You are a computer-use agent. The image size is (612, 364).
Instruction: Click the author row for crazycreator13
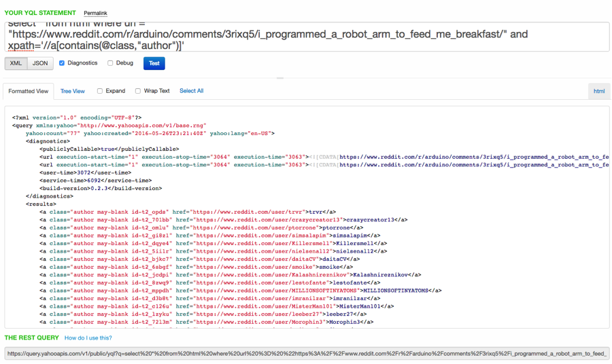coord(224,220)
